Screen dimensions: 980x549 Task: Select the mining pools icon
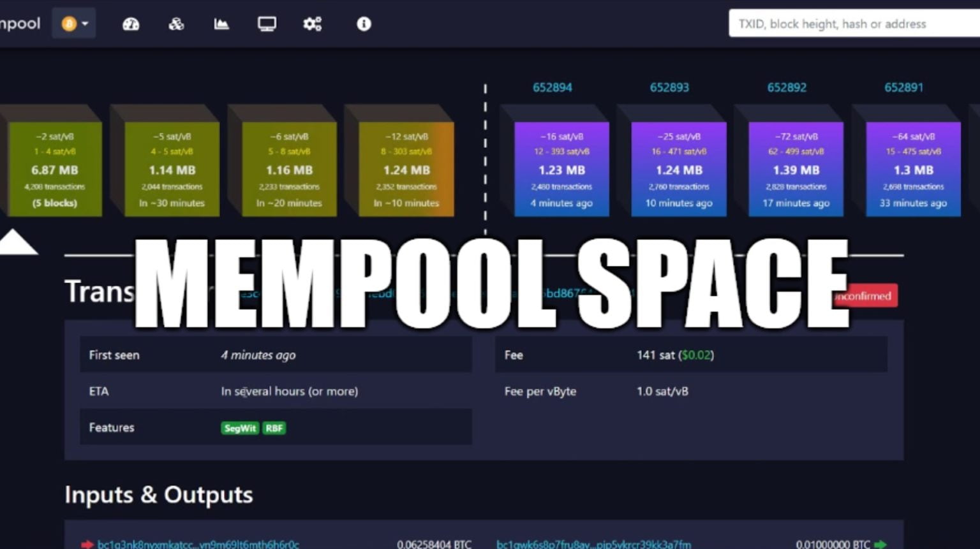(176, 24)
